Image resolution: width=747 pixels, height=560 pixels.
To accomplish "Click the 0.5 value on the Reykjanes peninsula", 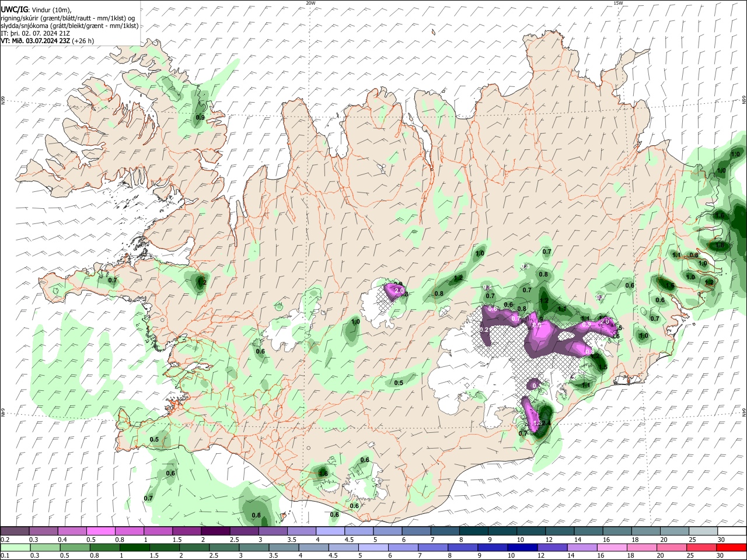I will tap(154, 439).
